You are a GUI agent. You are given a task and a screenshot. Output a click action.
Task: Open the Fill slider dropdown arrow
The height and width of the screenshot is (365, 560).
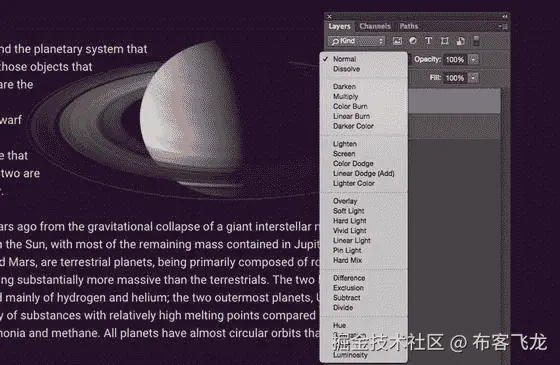pos(474,78)
